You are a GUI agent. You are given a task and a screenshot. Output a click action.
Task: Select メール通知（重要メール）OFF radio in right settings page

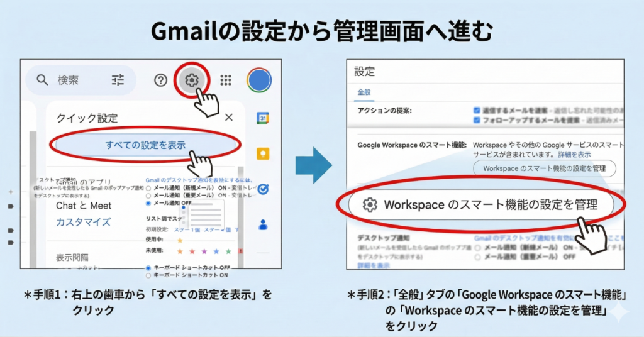point(478,257)
